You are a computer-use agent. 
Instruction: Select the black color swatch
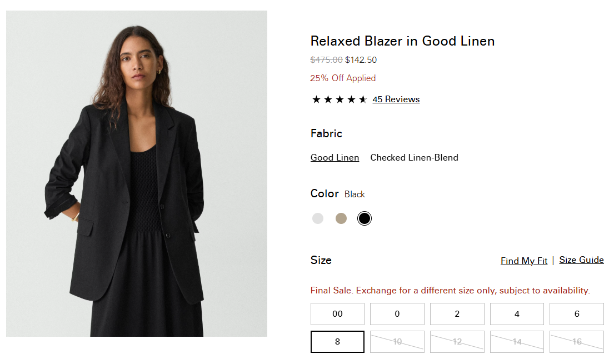[364, 218]
